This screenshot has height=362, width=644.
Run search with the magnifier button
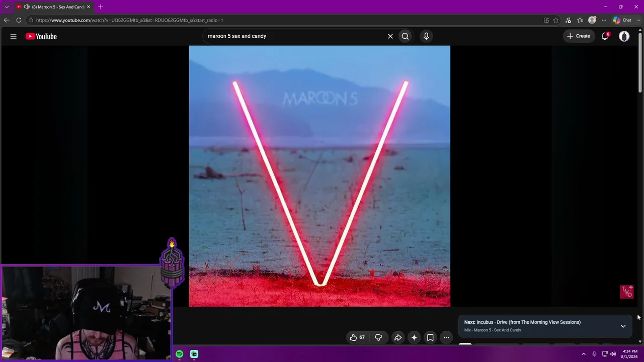pyautogui.click(x=405, y=36)
